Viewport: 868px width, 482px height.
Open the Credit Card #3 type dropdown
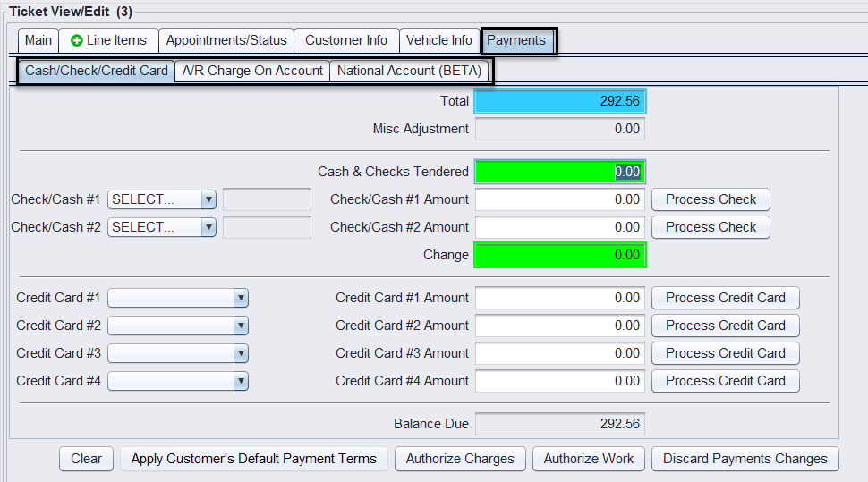click(x=178, y=353)
